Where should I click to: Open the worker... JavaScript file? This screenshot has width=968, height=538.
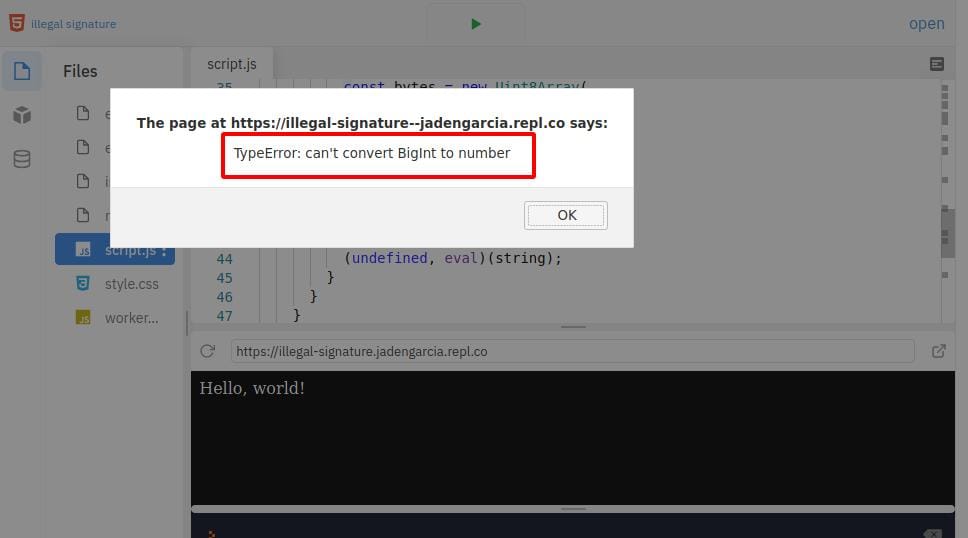pos(131,317)
